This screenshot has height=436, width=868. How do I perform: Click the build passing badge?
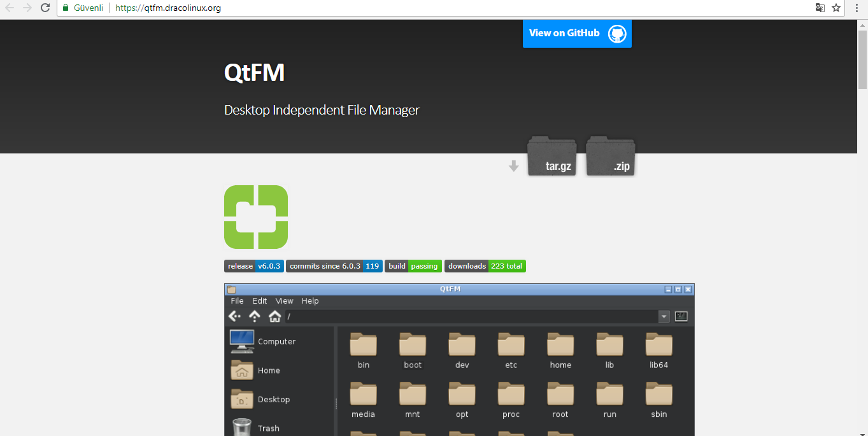[413, 266]
